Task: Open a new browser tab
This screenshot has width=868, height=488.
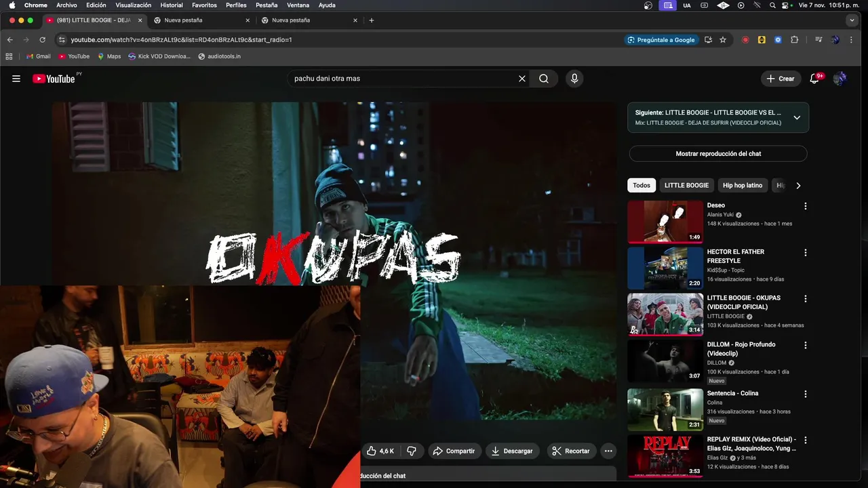Action: click(372, 20)
